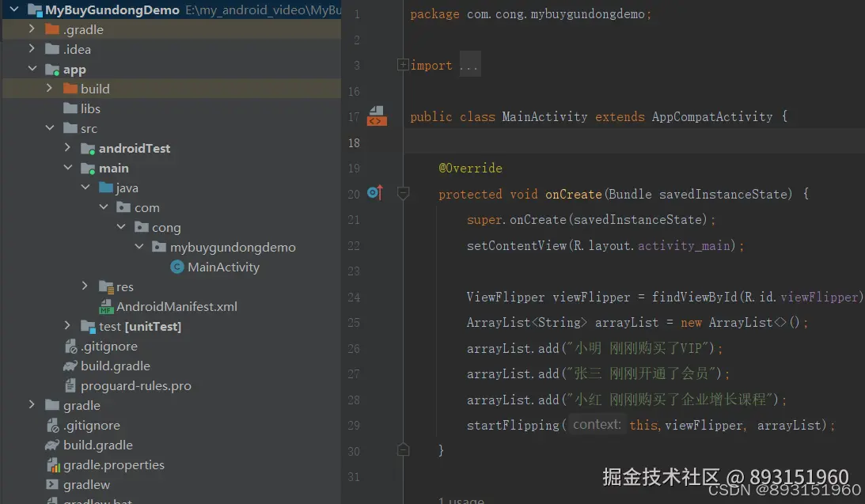
Task: Click the orange .gradle folder icon
Action: (x=52, y=29)
